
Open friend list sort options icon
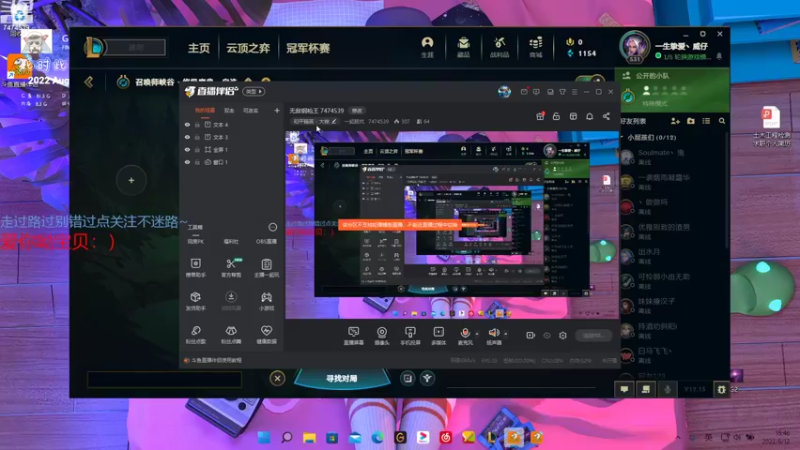click(706, 121)
